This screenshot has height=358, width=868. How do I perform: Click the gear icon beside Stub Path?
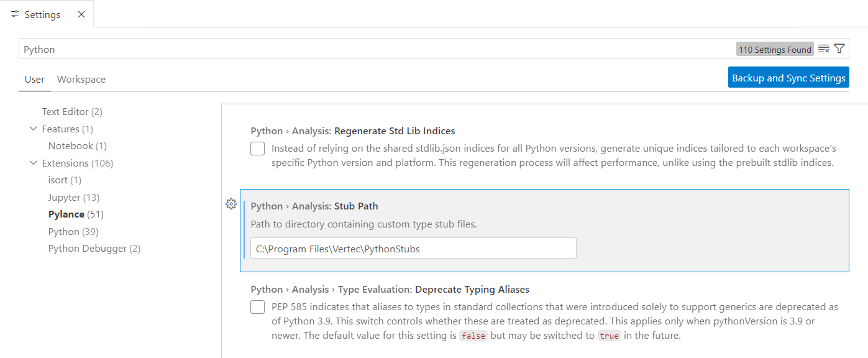click(x=231, y=204)
